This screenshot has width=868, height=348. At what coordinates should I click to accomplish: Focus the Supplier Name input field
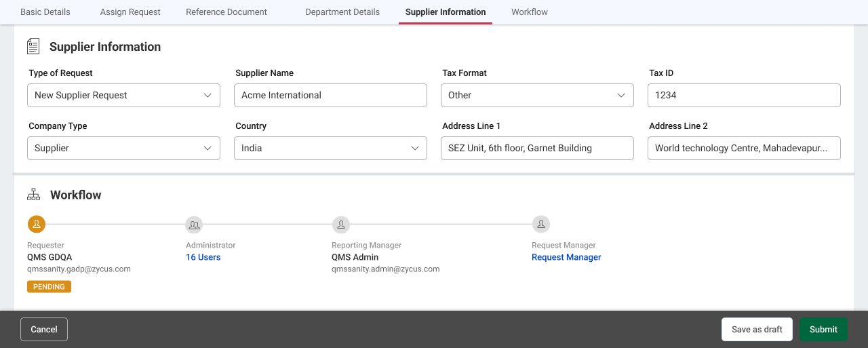click(x=330, y=95)
